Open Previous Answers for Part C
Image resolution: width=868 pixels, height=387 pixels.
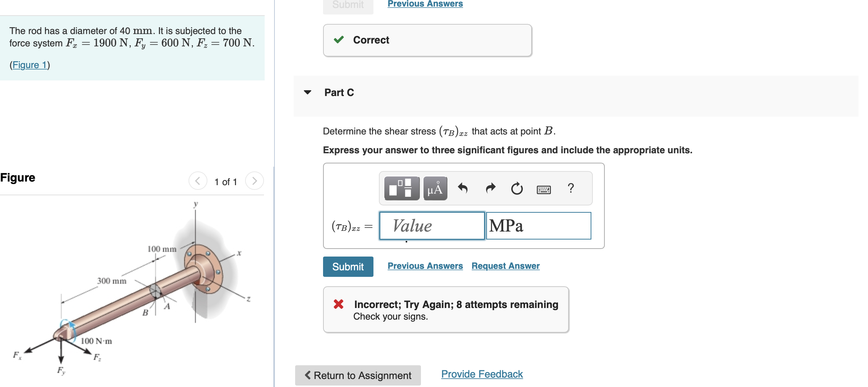pos(425,266)
